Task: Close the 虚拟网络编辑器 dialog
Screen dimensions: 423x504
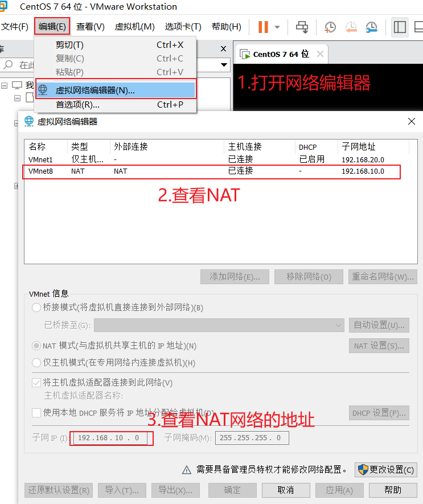Action: tap(412, 121)
